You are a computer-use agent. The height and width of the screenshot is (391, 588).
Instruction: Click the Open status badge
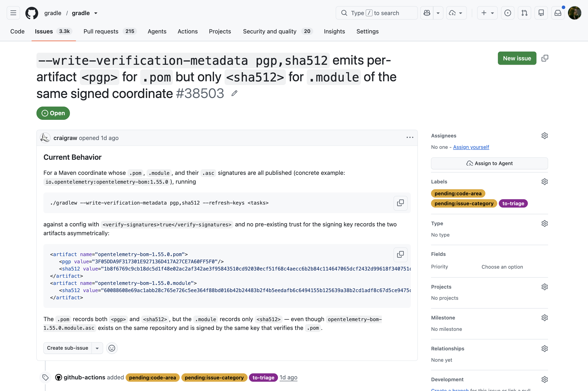[x=53, y=113]
